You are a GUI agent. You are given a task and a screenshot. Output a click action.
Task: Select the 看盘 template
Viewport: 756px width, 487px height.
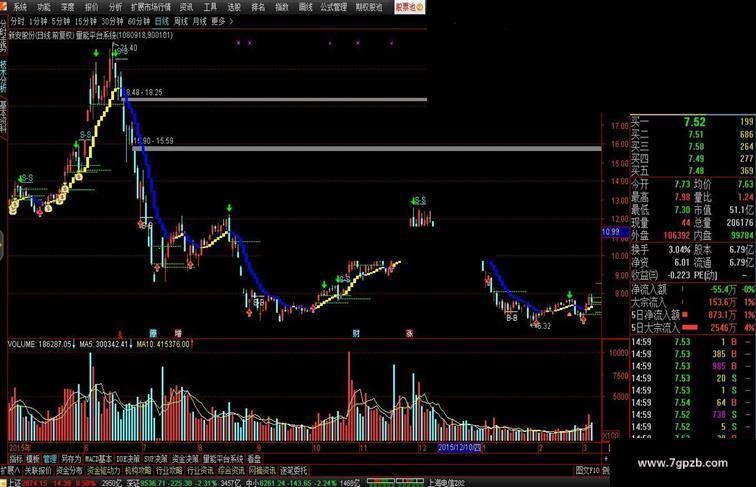pyautogui.click(x=254, y=459)
